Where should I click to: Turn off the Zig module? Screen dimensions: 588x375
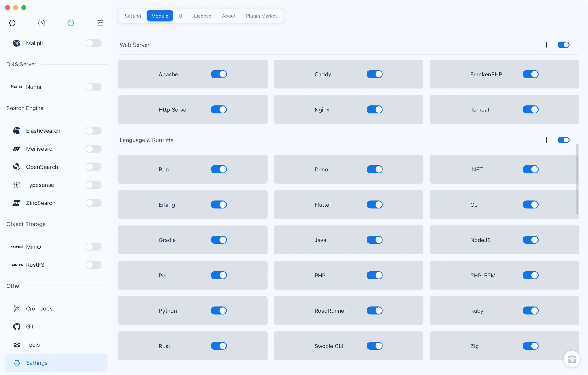coord(531,346)
